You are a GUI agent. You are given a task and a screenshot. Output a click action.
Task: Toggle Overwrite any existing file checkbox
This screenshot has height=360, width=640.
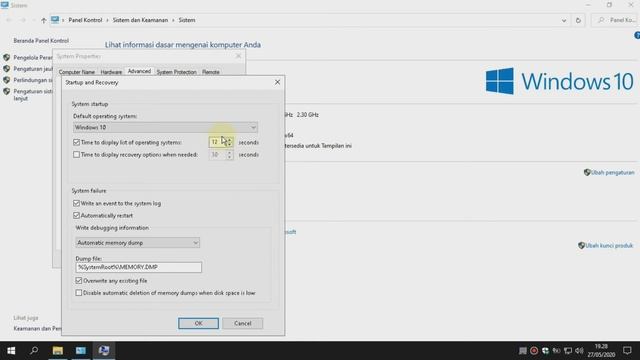click(79, 281)
